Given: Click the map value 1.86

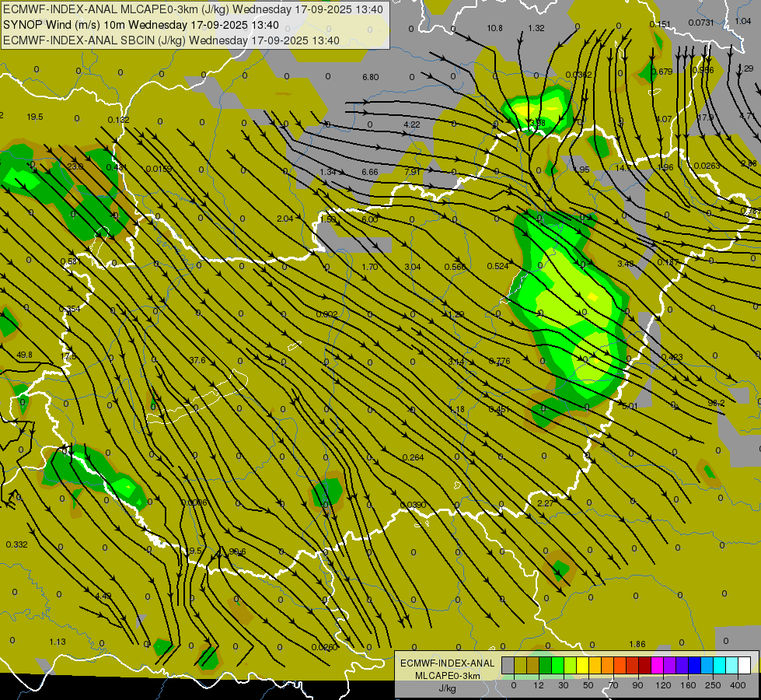Looking at the screenshot, I should click(637, 644).
